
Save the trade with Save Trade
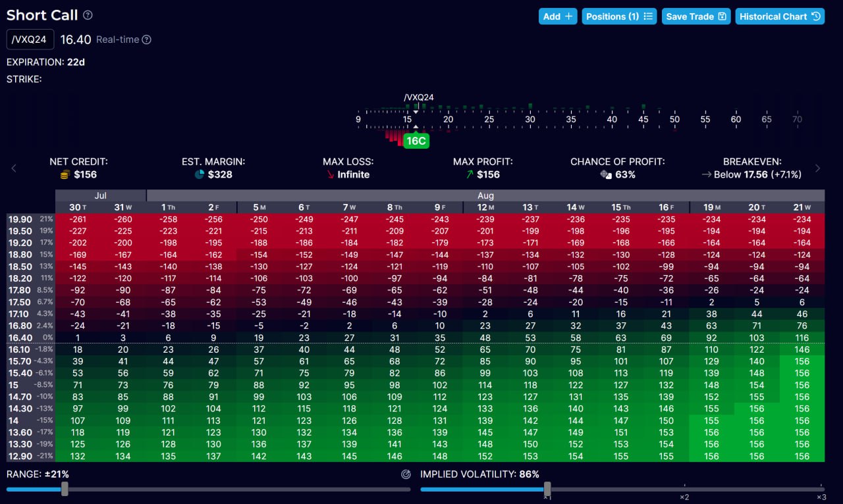pyautogui.click(x=695, y=16)
